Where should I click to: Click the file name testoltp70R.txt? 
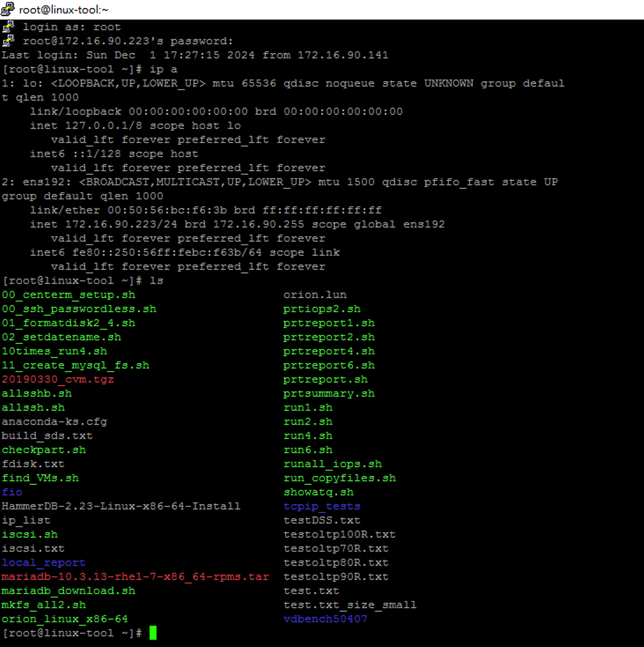pos(336,549)
